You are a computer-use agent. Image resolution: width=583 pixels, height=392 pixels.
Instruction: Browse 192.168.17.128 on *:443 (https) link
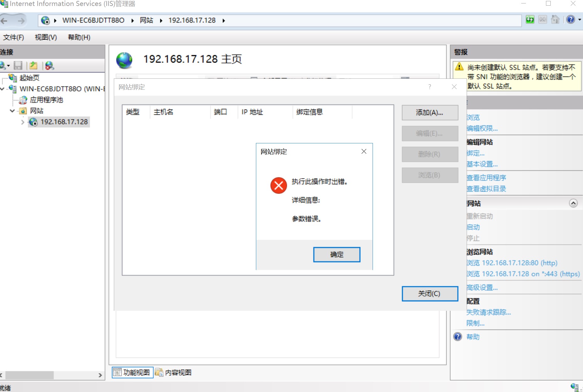pyautogui.click(x=523, y=274)
